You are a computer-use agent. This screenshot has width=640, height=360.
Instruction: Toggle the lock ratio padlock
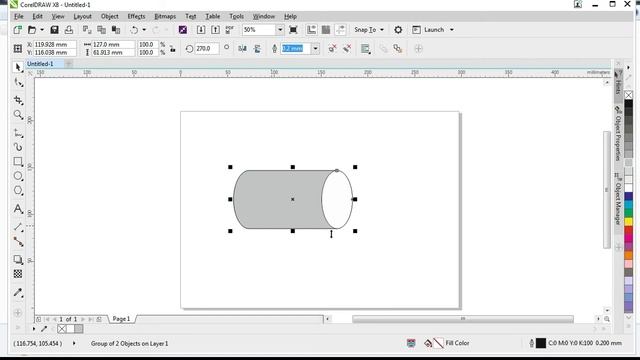click(x=173, y=49)
